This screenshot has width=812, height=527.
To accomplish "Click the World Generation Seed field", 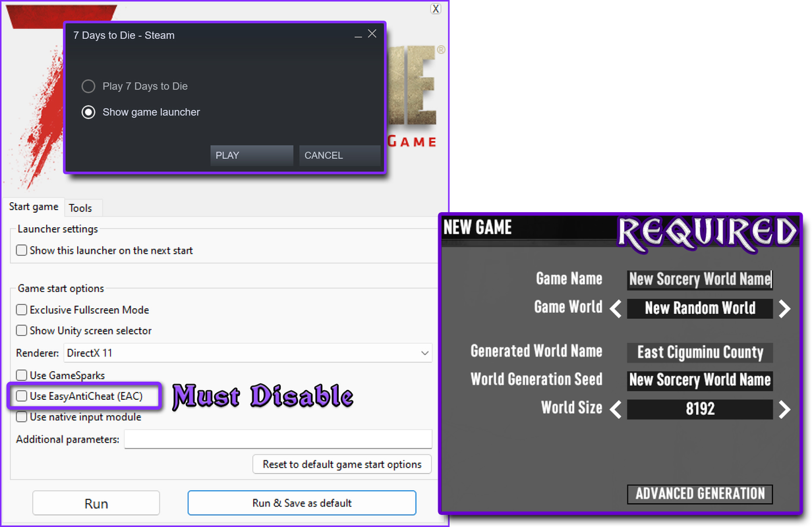I will pos(700,380).
